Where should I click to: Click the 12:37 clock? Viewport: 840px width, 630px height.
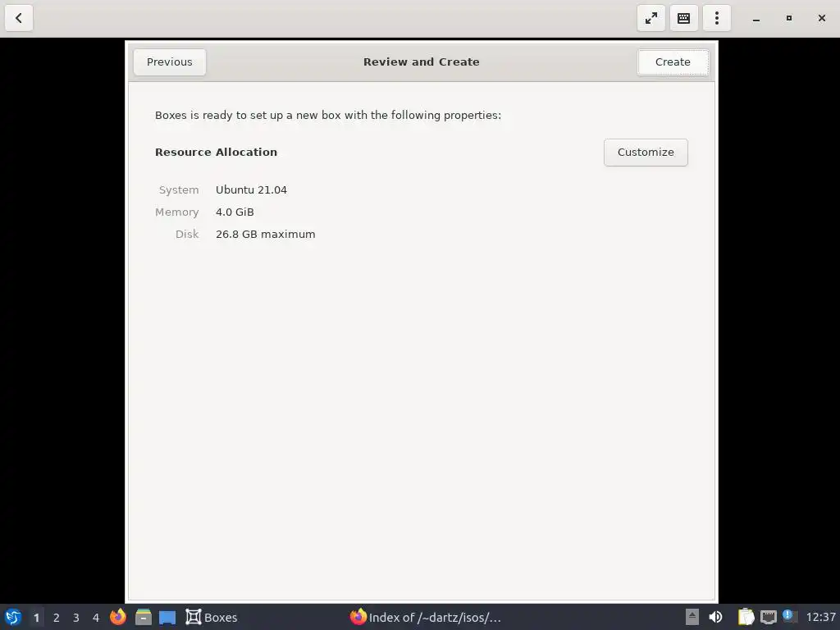coord(820,617)
